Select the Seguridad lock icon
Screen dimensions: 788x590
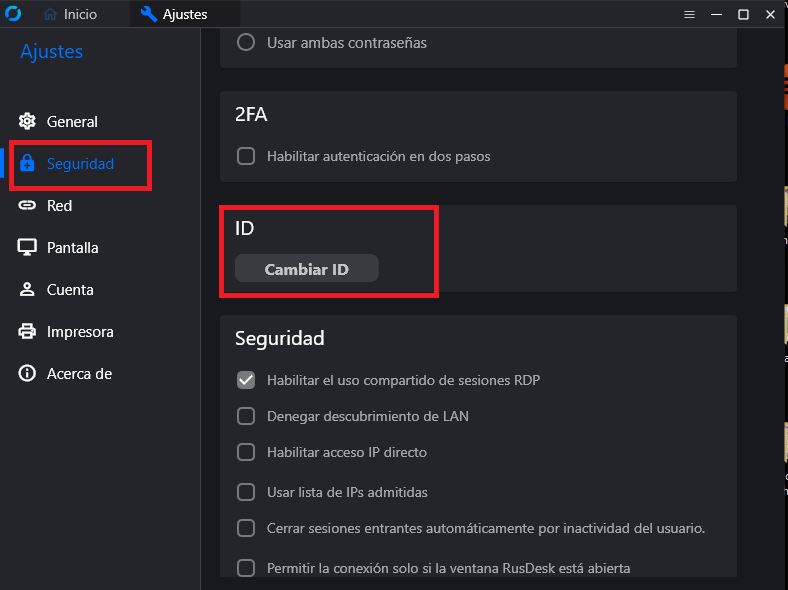[27, 163]
